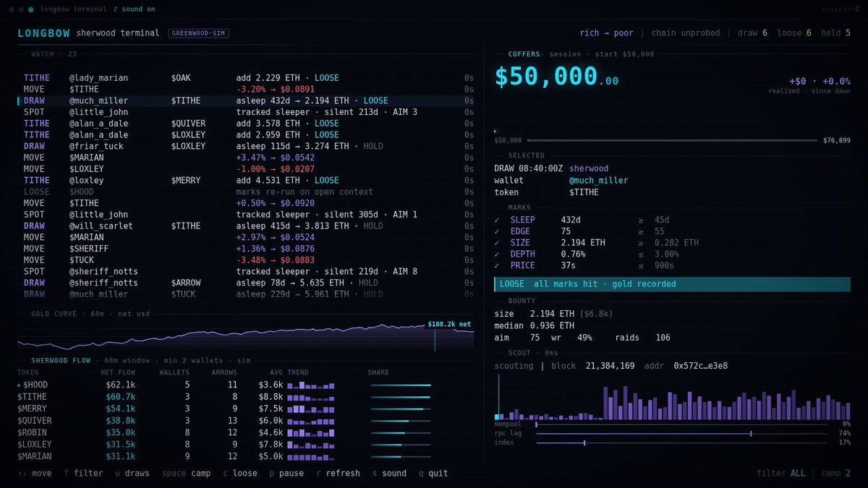Open the filter ALL selector

[781, 474]
